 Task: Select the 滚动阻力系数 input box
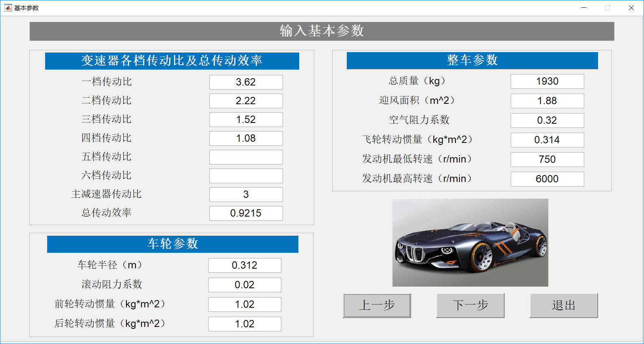244,285
